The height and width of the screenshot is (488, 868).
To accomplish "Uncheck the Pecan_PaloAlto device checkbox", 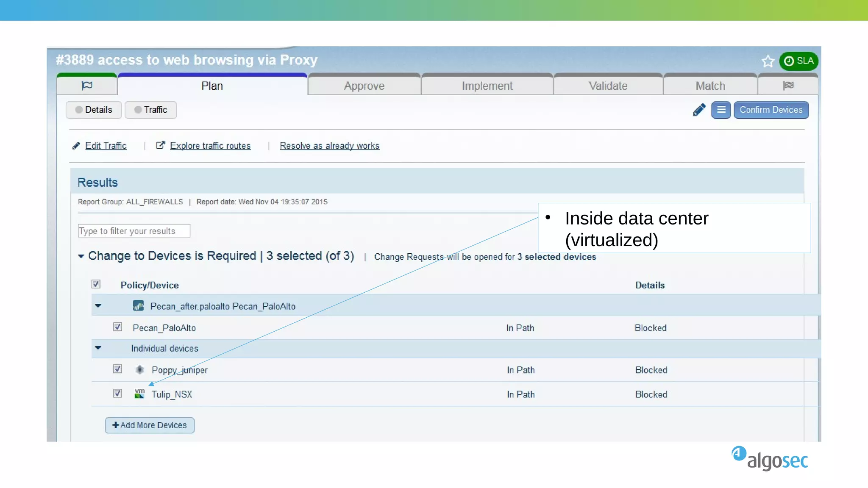I will 117,327.
